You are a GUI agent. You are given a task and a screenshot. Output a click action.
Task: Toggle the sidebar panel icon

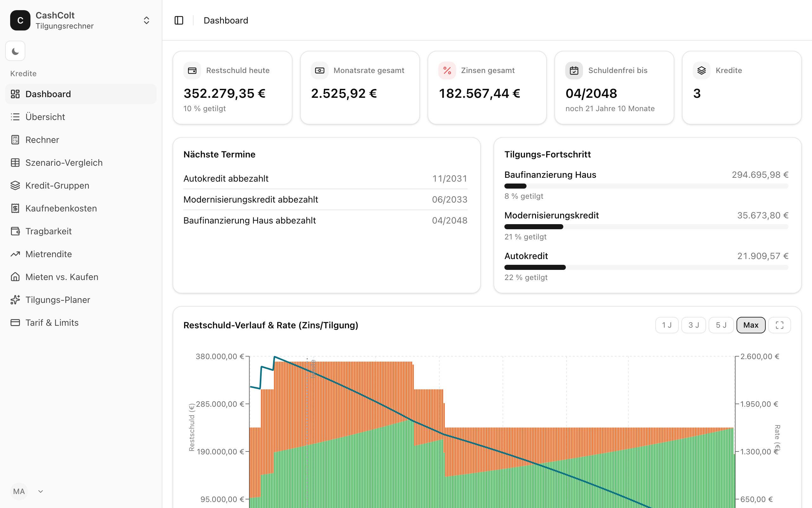179,21
